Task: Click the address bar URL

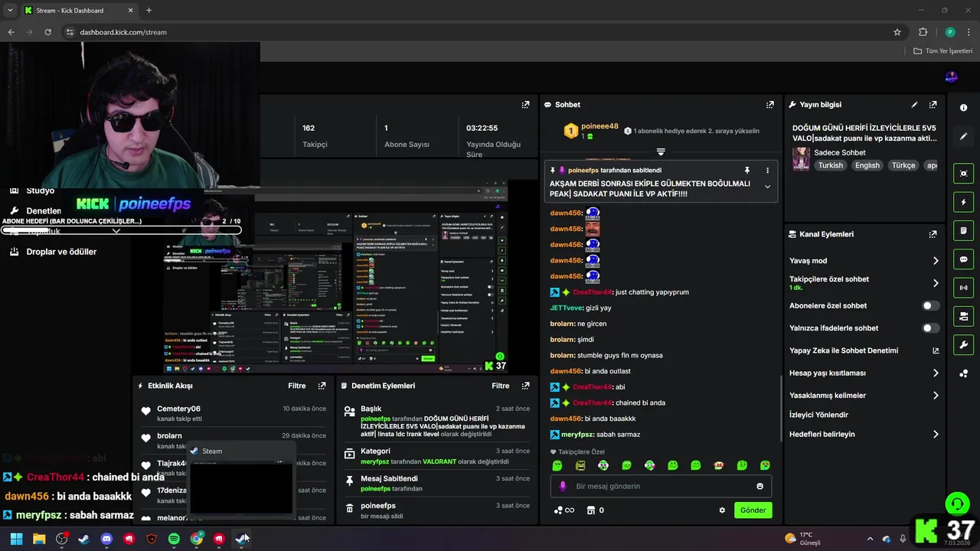Action: coord(123,32)
